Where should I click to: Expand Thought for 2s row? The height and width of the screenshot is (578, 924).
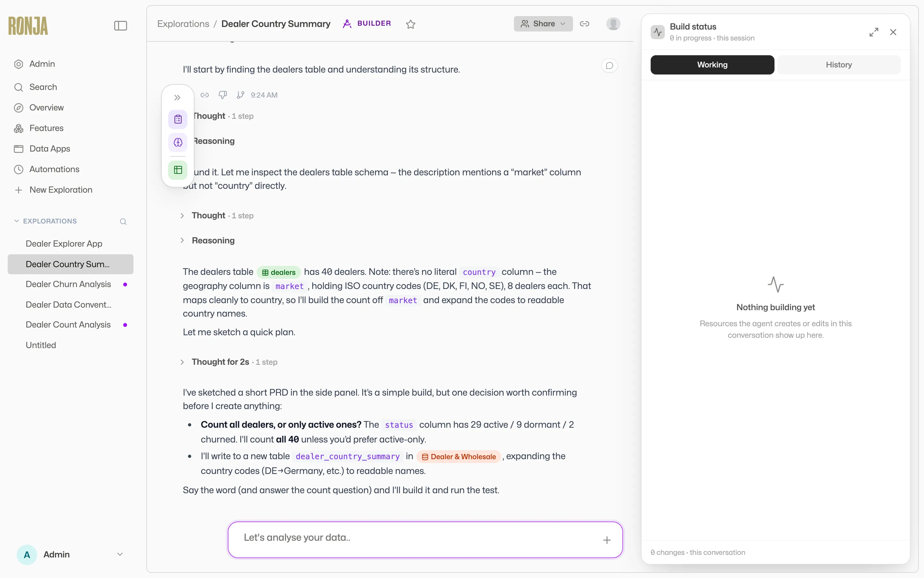229,362
